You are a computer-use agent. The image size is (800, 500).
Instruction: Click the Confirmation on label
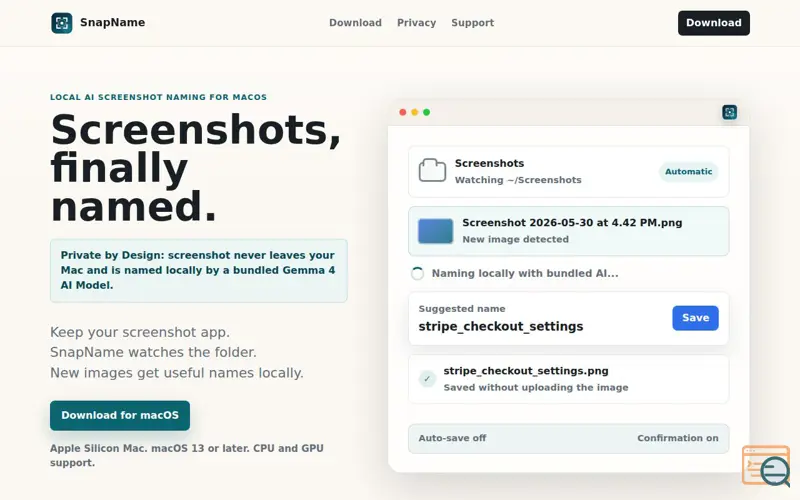coord(678,438)
